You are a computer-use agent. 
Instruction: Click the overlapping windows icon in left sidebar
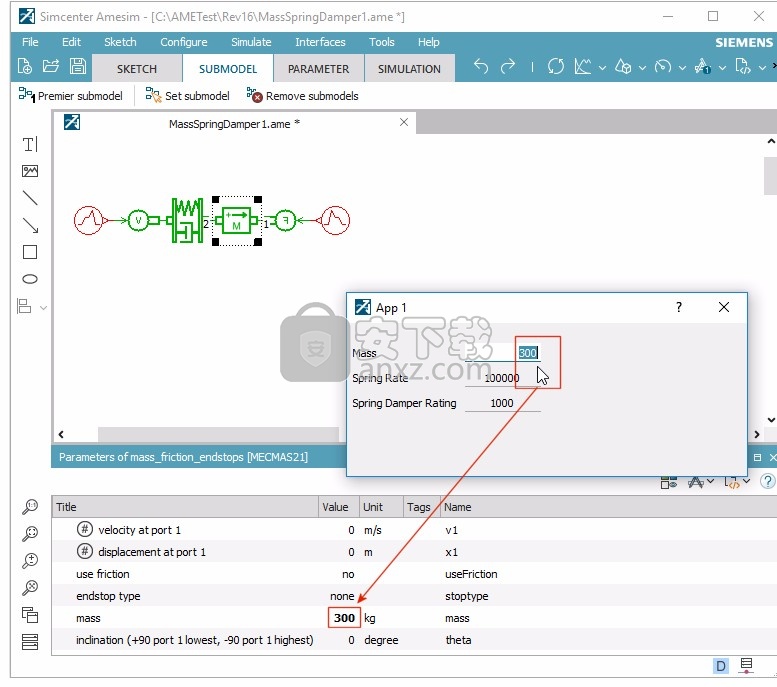coord(30,615)
